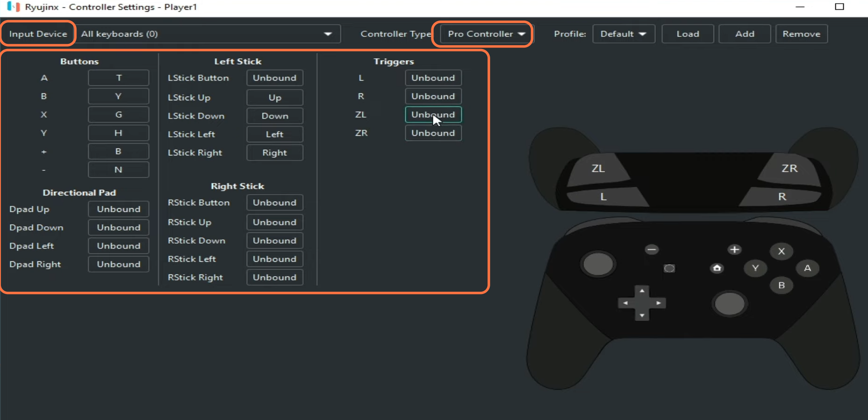Set binding for RStick Up

pyautogui.click(x=275, y=222)
